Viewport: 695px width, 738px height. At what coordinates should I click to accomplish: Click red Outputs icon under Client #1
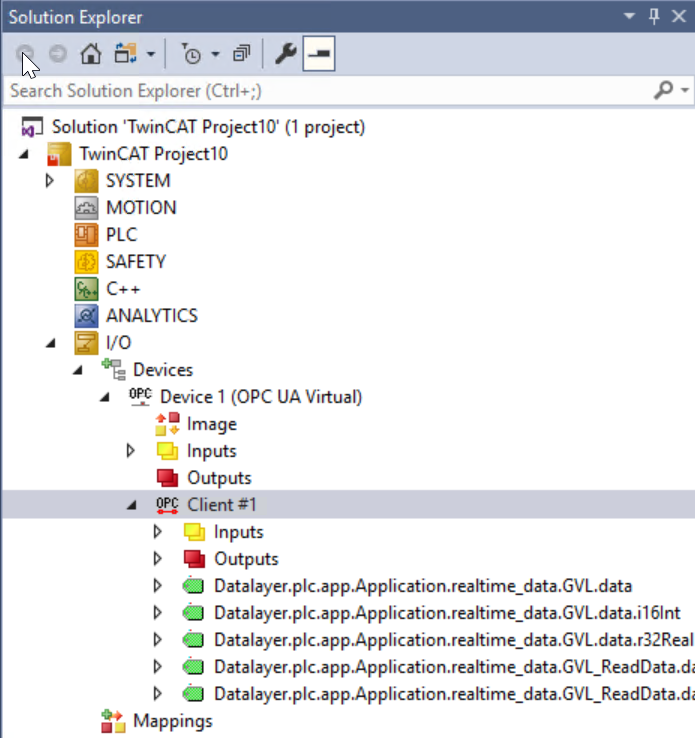pyautogui.click(x=194, y=559)
